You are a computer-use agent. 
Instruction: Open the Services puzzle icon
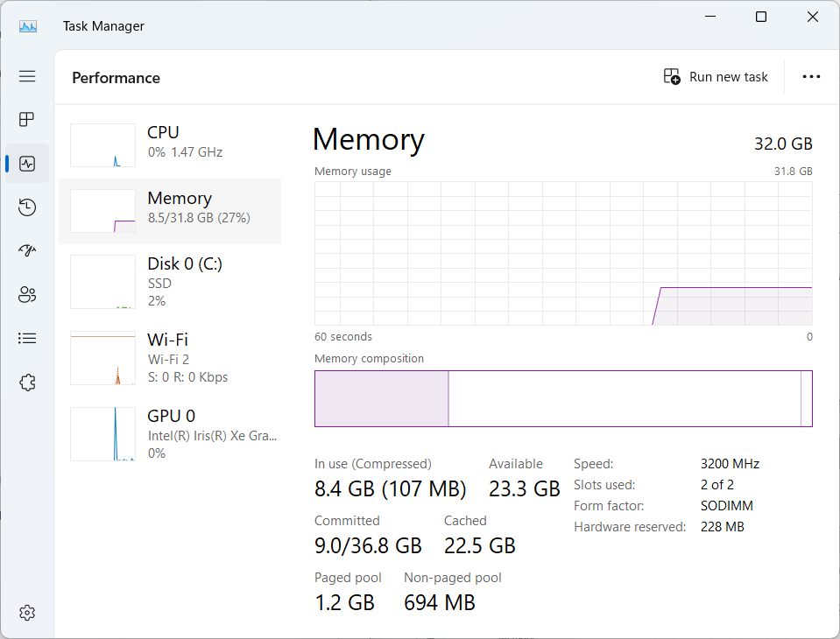[27, 383]
